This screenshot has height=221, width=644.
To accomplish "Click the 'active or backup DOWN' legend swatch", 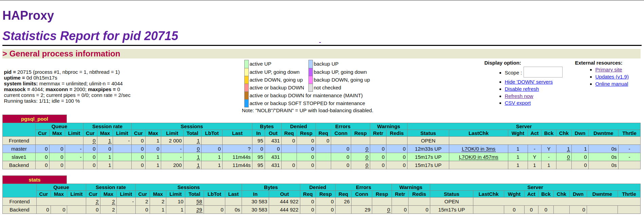I will tap(246, 87).
